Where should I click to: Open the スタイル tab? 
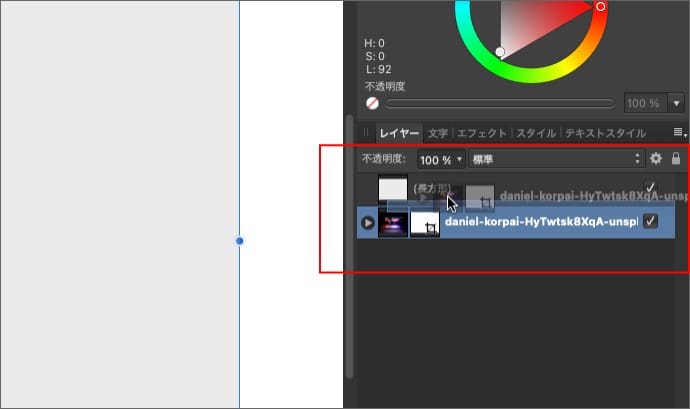pos(535,133)
